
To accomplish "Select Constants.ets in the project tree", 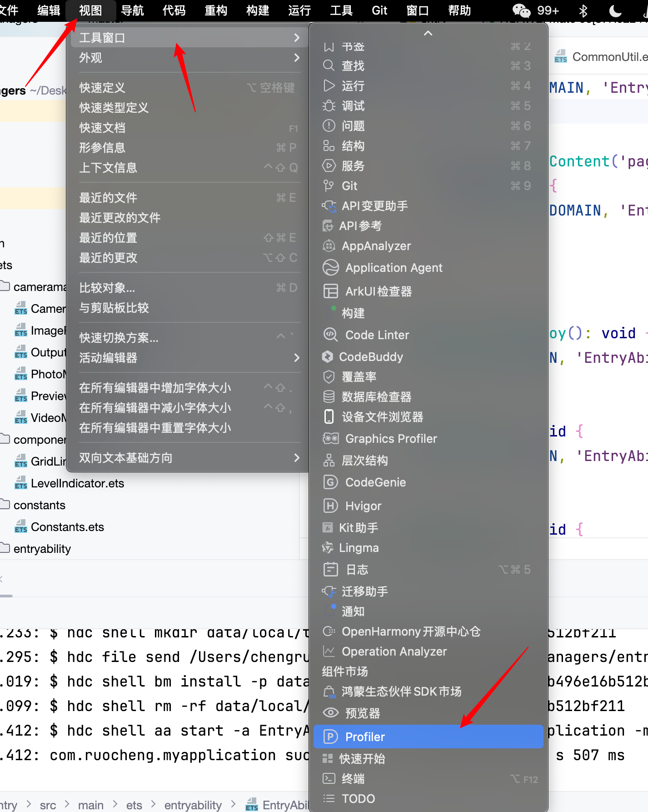I will pyautogui.click(x=67, y=527).
